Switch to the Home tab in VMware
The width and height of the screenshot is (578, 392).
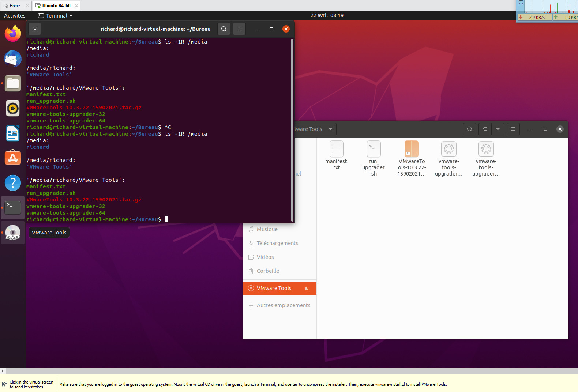click(x=15, y=6)
